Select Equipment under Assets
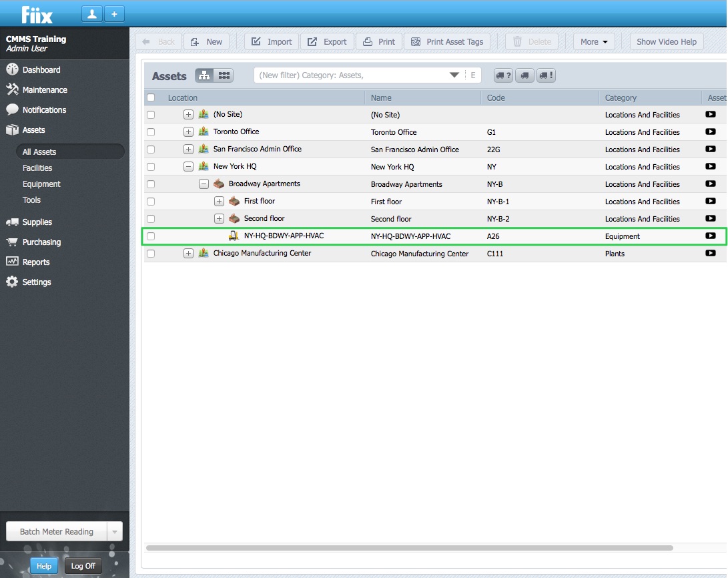 41,184
